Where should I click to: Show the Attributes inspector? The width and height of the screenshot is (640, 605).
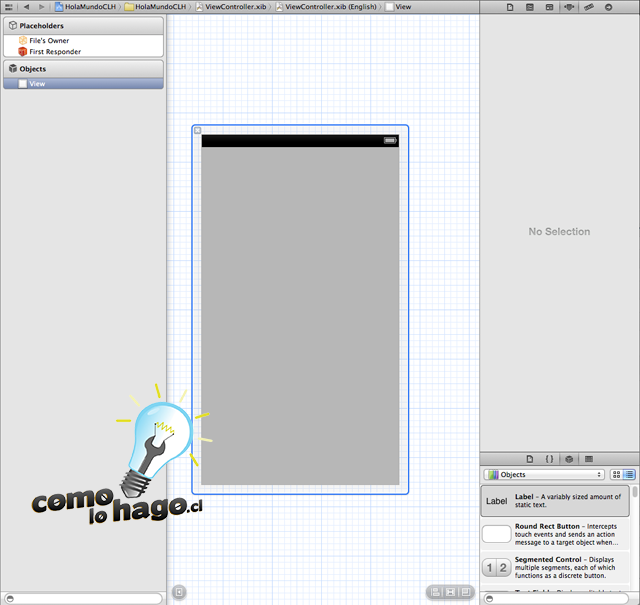click(x=569, y=7)
